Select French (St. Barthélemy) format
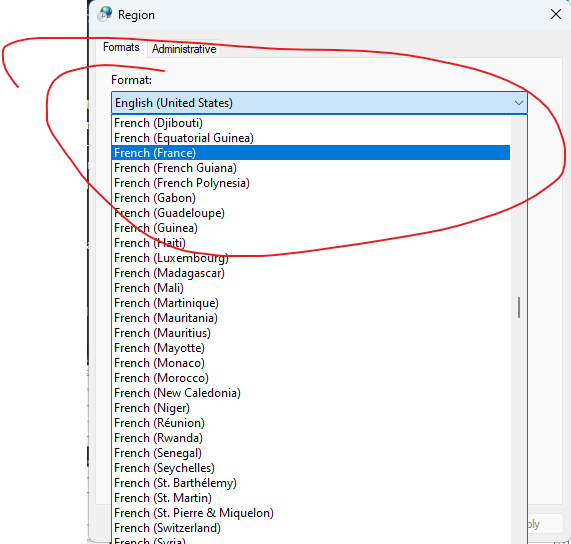 (x=311, y=483)
